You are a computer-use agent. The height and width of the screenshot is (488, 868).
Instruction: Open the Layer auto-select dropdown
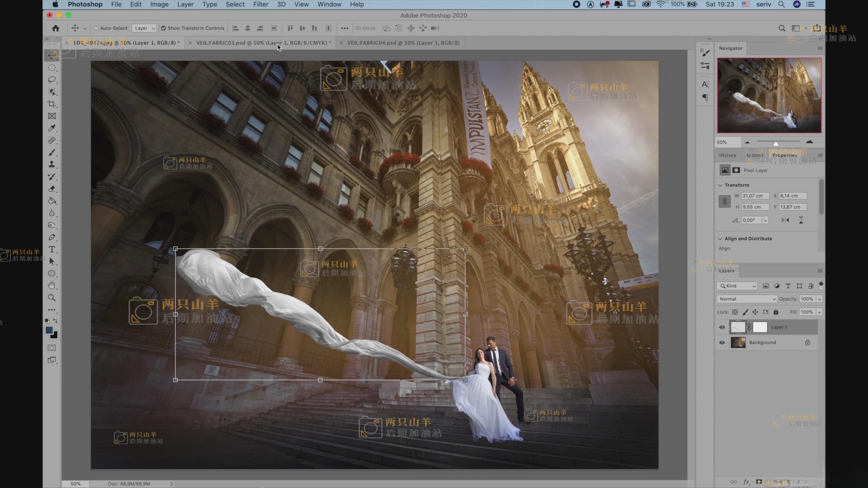145,28
